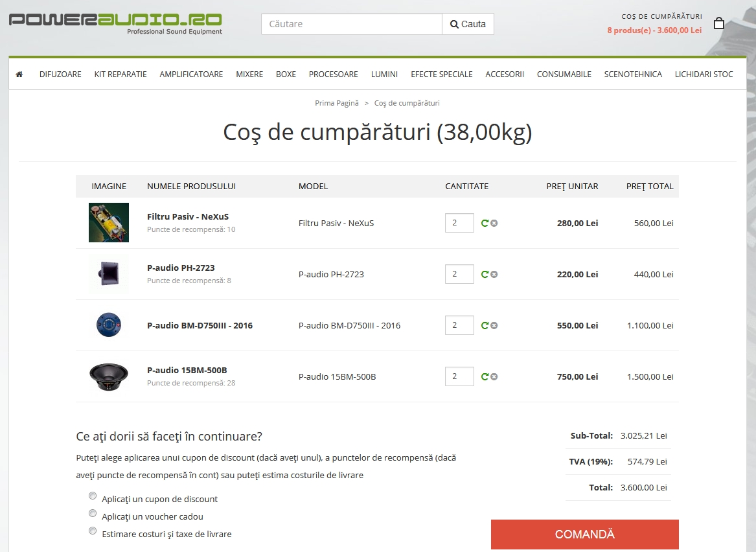This screenshot has width=756, height=552.
Task: Open the shopping bag cart icon
Action: (x=719, y=23)
